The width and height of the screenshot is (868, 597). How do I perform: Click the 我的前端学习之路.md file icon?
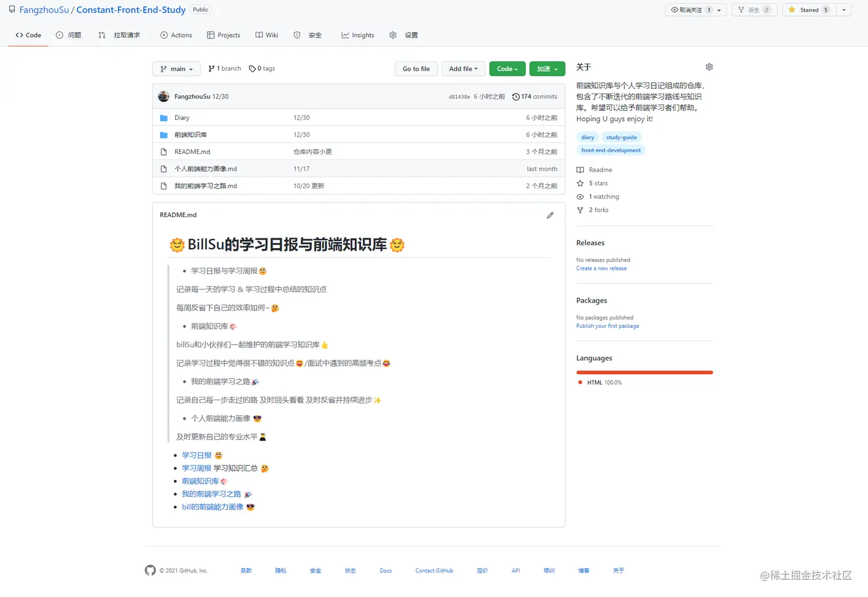[164, 186]
